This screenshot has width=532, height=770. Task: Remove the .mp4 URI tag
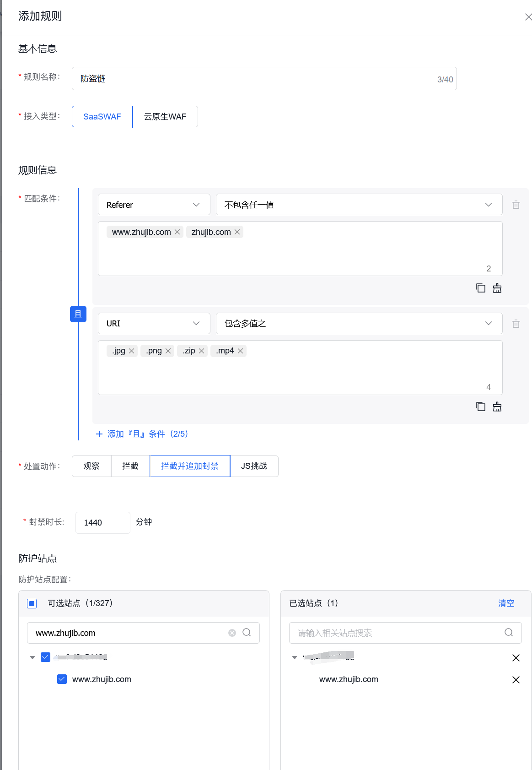241,351
